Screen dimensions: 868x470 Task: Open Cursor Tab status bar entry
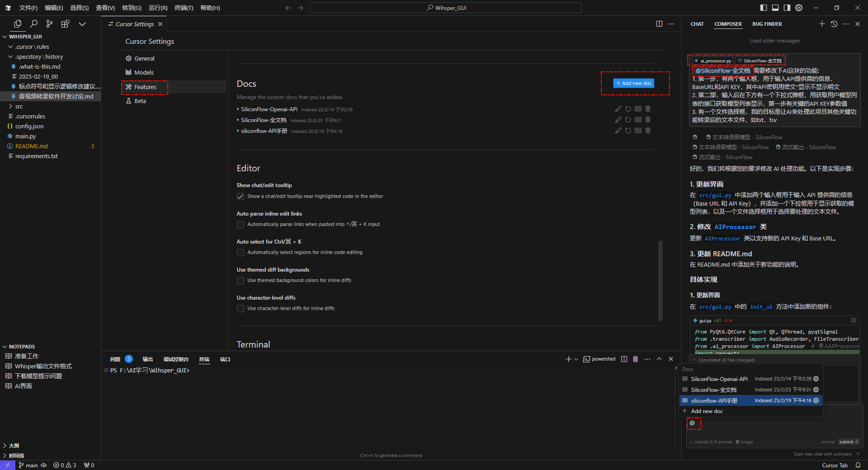(835, 465)
